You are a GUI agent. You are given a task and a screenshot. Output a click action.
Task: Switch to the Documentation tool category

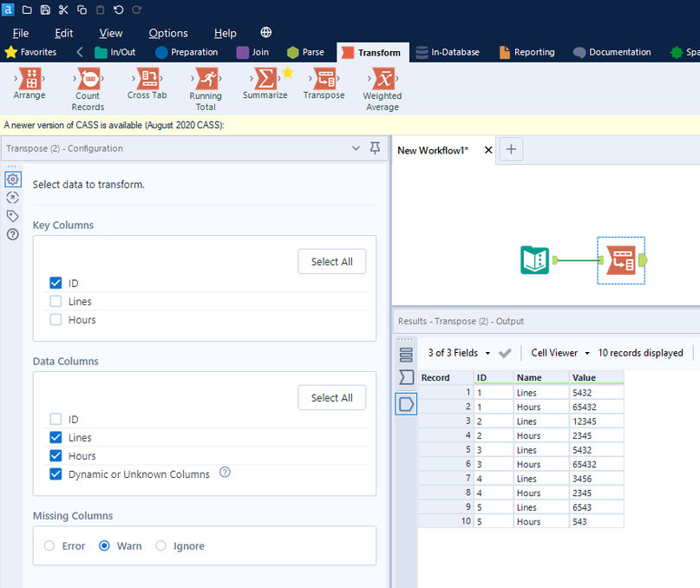tap(612, 52)
